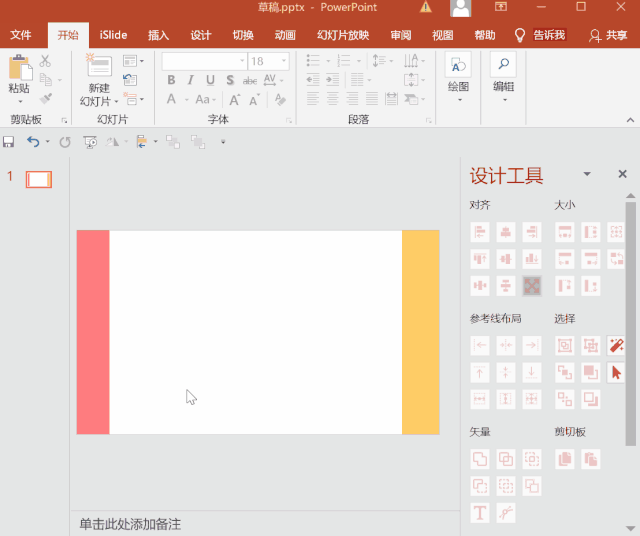The height and width of the screenshot is (536, 640).
Task: Select the orange rectangle on the slide
Action: (x=420, y=332)
